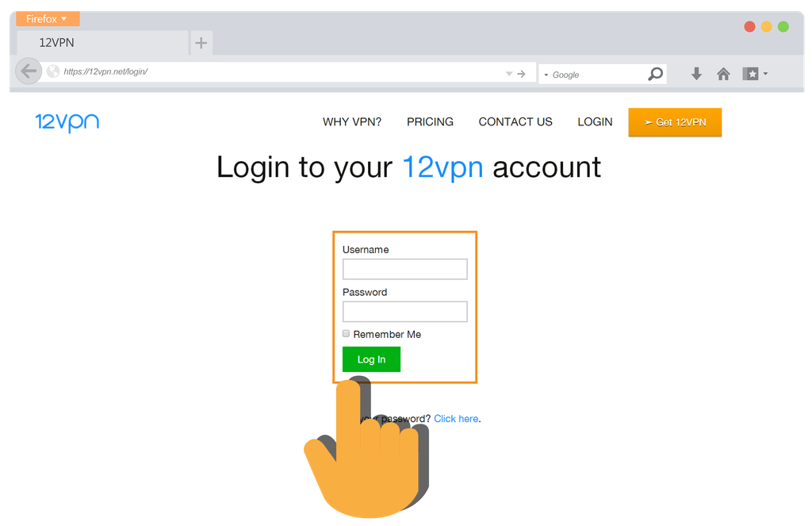Focus the Username input field
812x526 pixels.
[405, 269]
